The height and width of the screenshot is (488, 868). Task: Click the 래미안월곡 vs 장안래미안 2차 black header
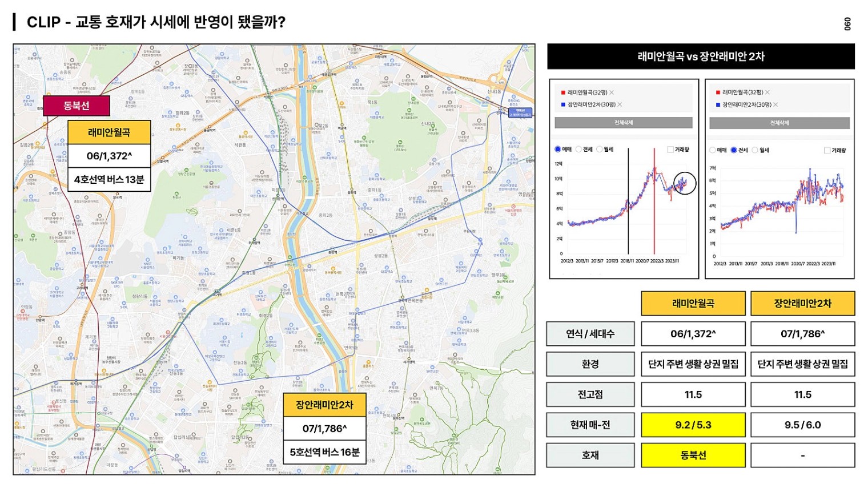pos(701,57)
